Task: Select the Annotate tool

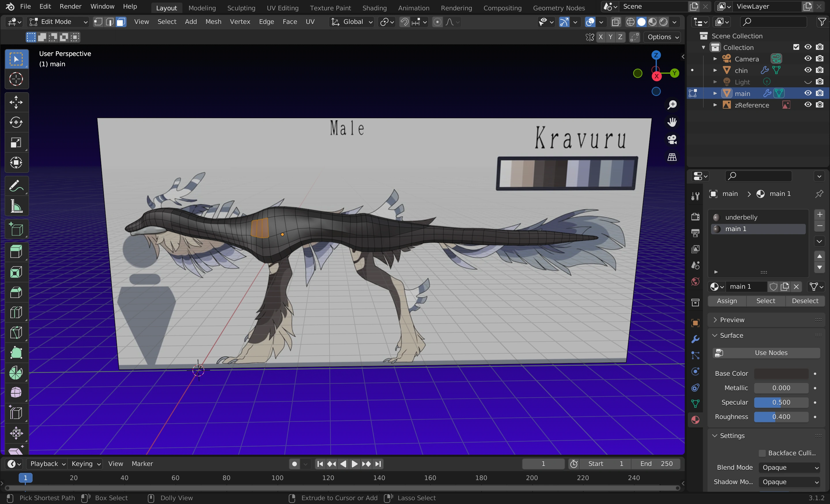Action: click(16, 186)
